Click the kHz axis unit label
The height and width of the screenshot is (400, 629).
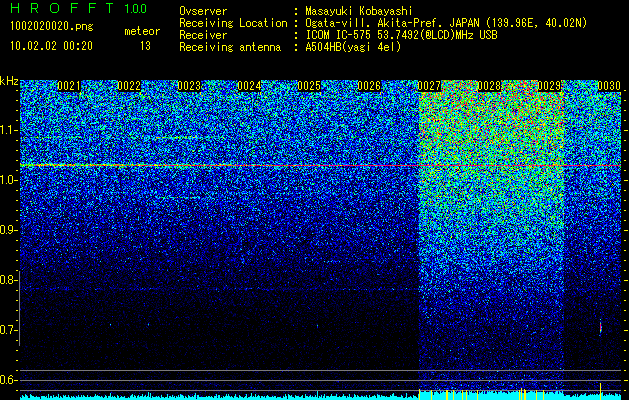pos(9,81)
